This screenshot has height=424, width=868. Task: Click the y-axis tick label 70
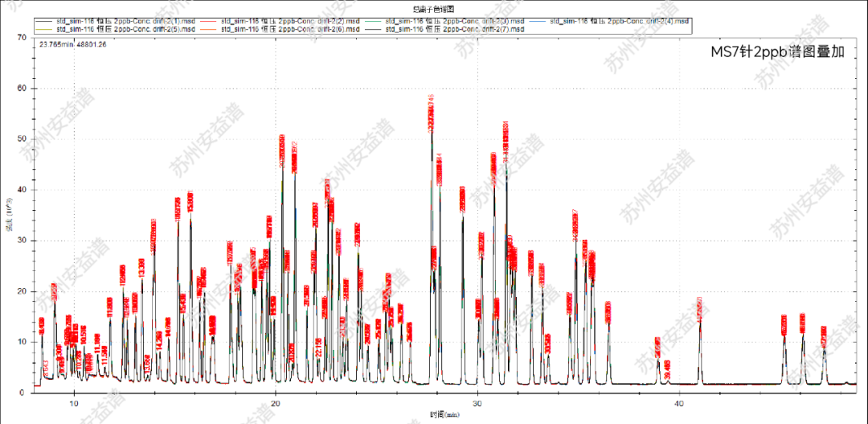pyautogui.click(x=23, y=37)
